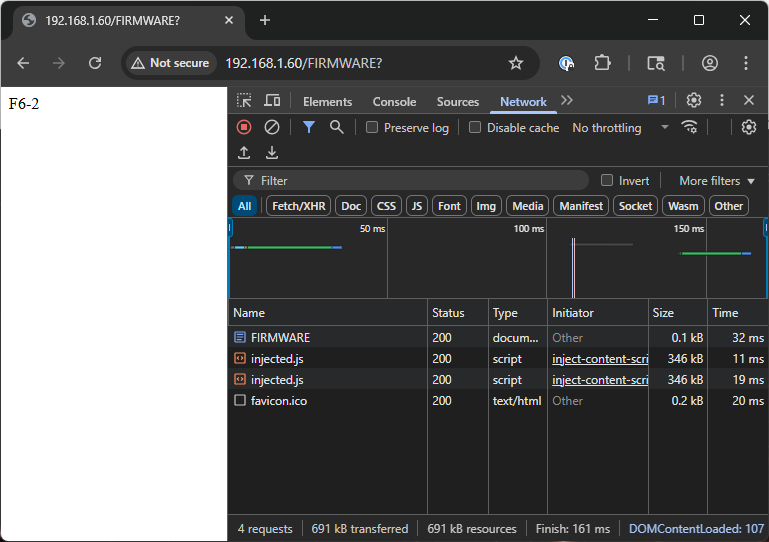
Task: Click the Not secure site info chip
Action: pyautogui.click(x=170, y=63)
